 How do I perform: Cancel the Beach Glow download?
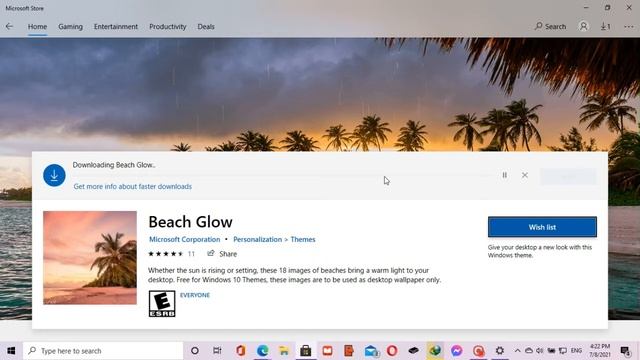point(524,175)
